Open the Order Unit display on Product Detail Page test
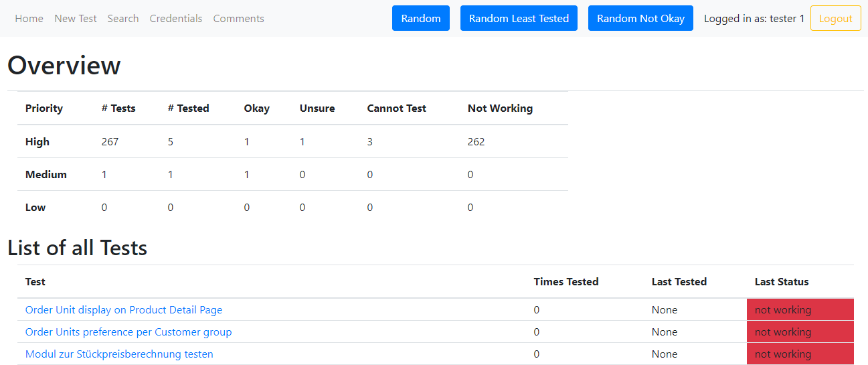This screenshot has height=365, width=868. tap(124, 310)
